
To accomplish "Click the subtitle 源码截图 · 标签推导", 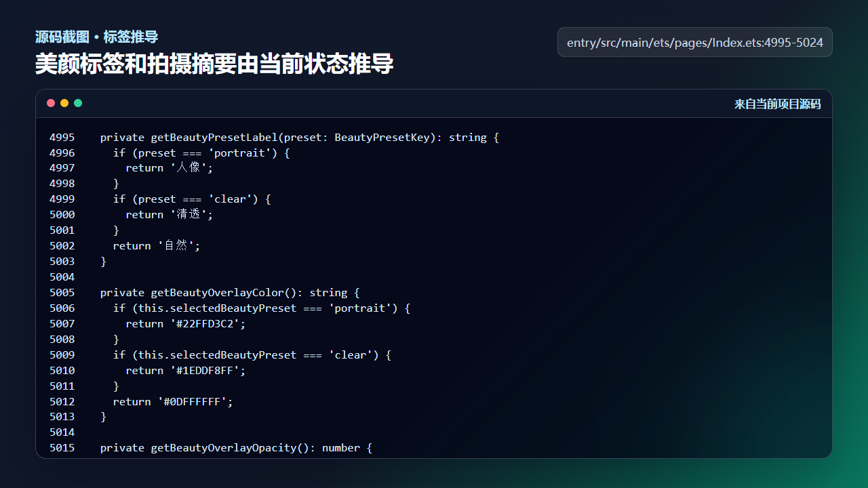I will pyautogui.click(x=96, y=37).
